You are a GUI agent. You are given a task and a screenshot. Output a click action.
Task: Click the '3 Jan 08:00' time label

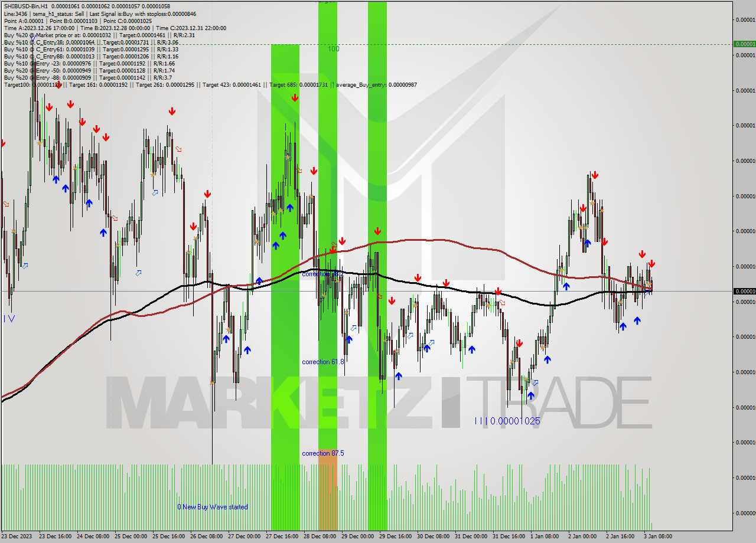click(658, 537)
